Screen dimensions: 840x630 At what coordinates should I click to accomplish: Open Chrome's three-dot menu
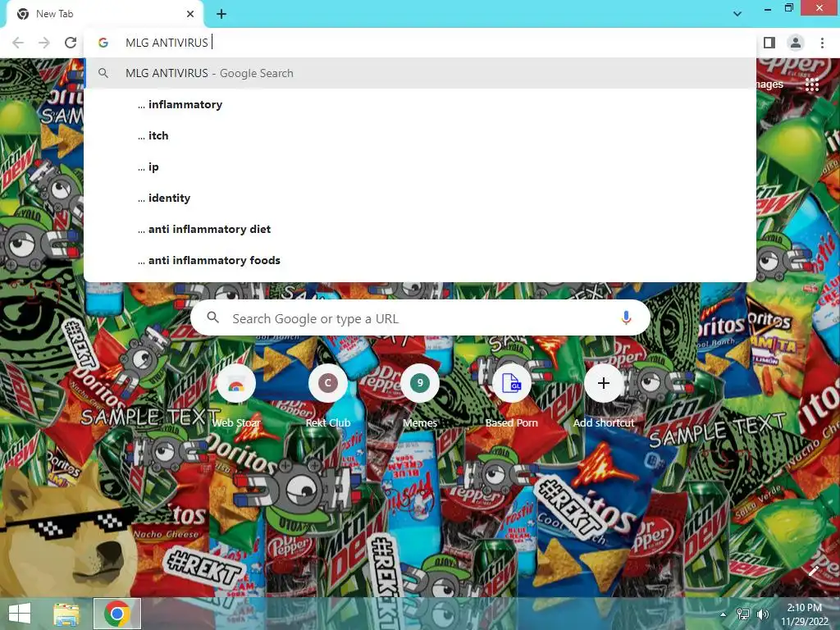click(822, 43)
